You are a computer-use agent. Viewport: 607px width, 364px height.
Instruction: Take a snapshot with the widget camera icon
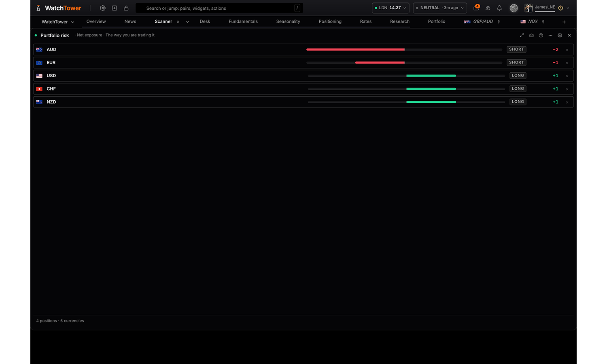click(x=531, y=35)
